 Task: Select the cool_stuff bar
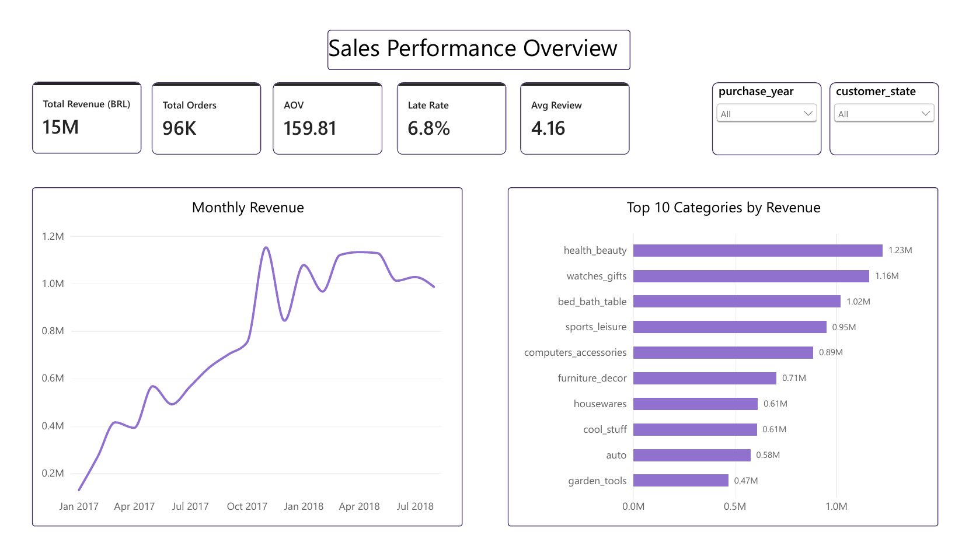tap(695, 429)
